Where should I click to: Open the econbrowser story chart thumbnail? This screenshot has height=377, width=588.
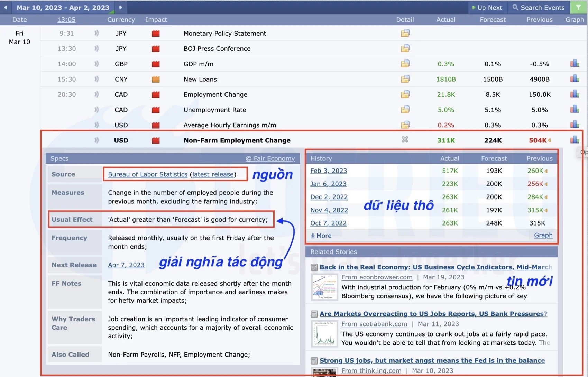[324, 287]
